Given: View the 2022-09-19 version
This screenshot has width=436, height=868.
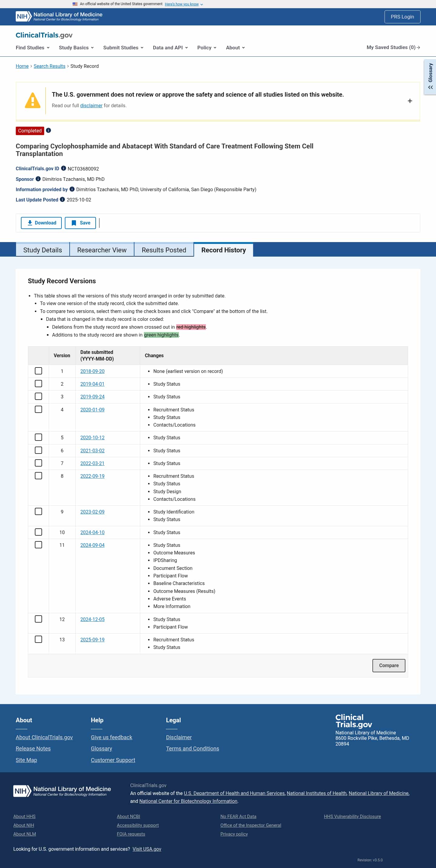Looking at the screenshot, I should [92, 476].
